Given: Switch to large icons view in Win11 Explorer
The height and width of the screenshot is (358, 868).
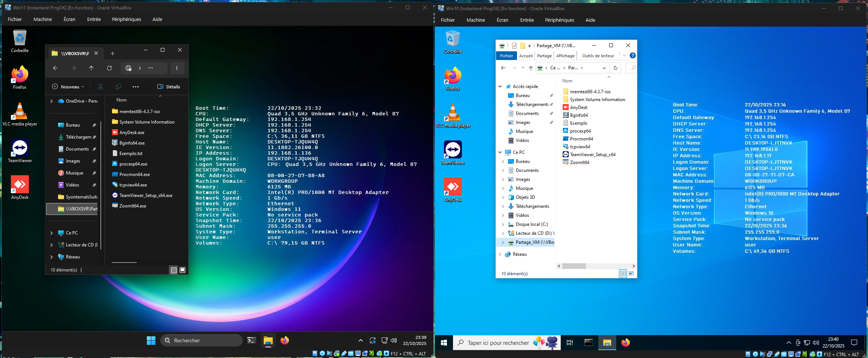Looking at the screenshot, I should [182, 270].
